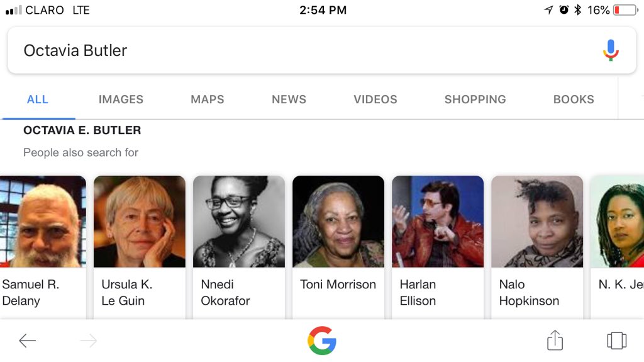Switch to the VIDEOS tab
Screen dimensions: 644x362
click(375, 99)
